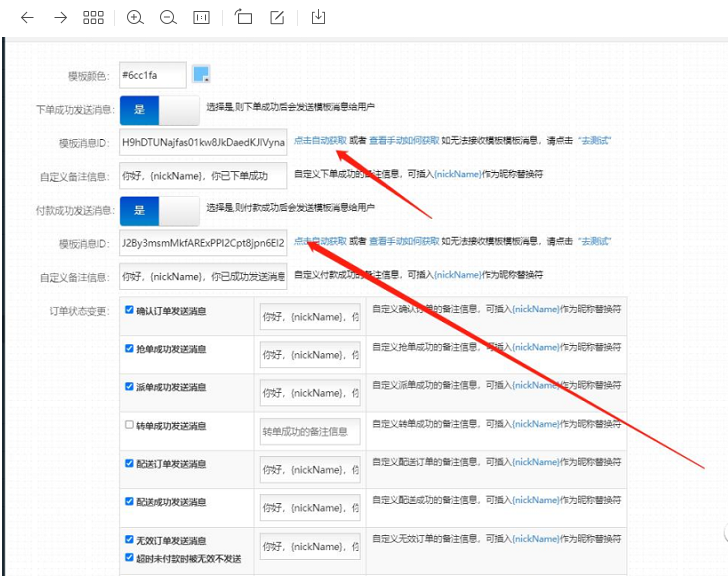The image size is (728, 576).
Task: Go forward to the next image
Action: tap(60, 18)
